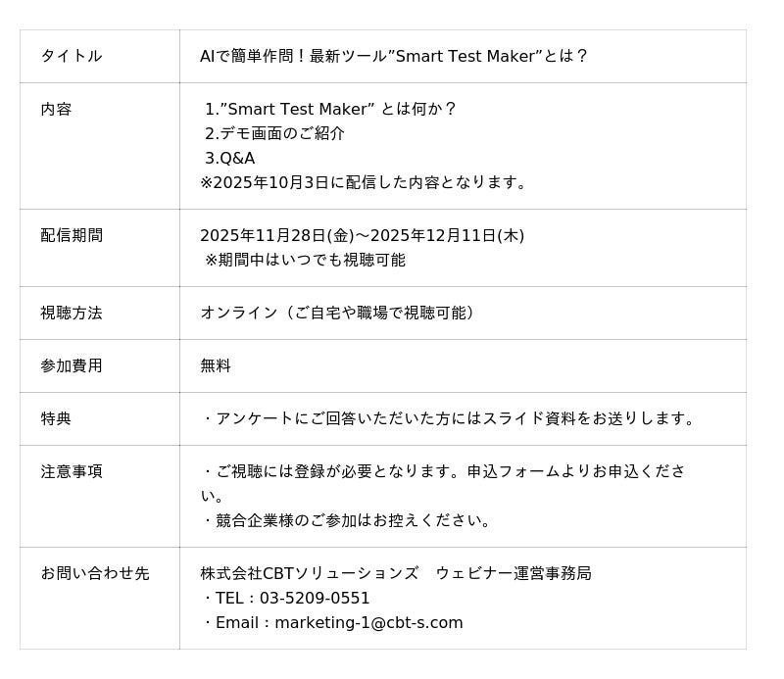This screenshot has width=784, height=679.
Task: Click the 特典 row label
Action: coord(56,419)
